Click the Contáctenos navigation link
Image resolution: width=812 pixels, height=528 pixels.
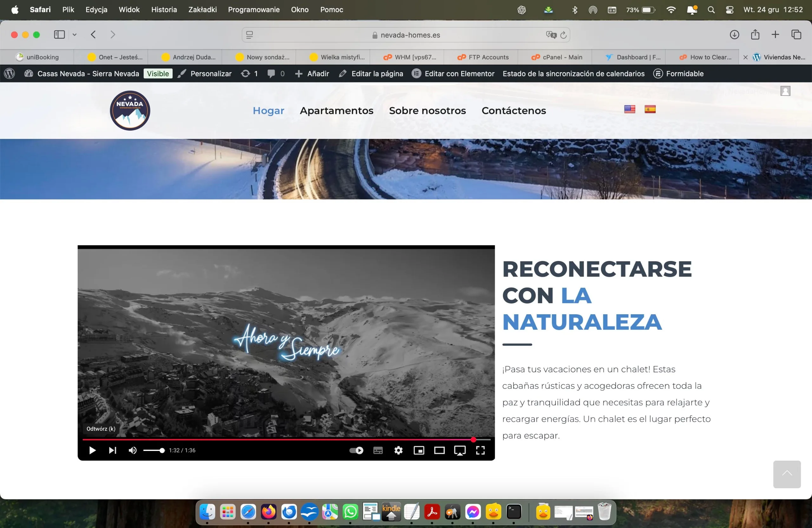(514, 110)
